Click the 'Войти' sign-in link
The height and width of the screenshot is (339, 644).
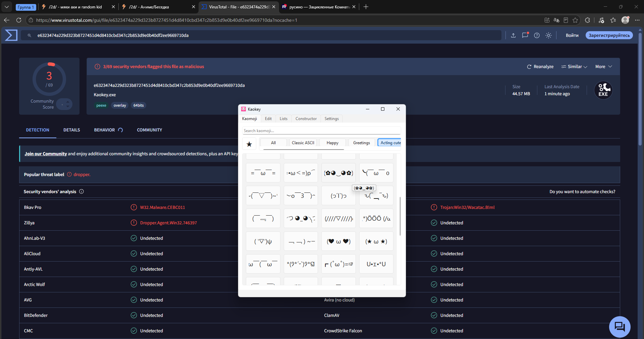point(572,35)
